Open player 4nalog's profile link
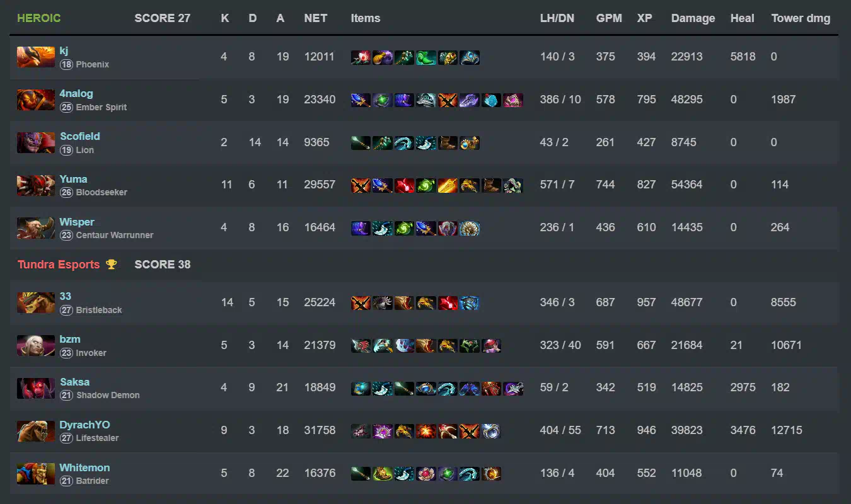Viewport: 851px width, 504px height. pos(76,93)
